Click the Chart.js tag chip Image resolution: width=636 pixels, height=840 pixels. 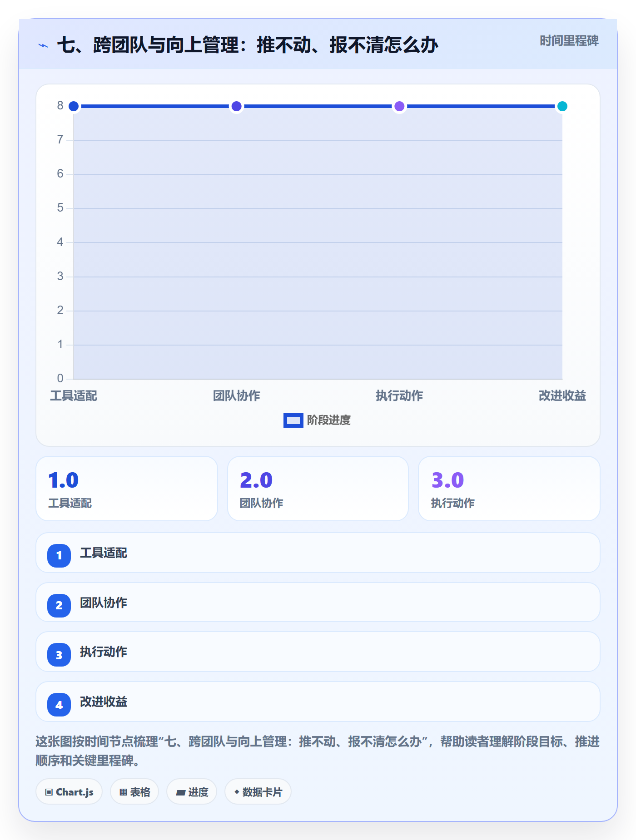pos(69,792)
